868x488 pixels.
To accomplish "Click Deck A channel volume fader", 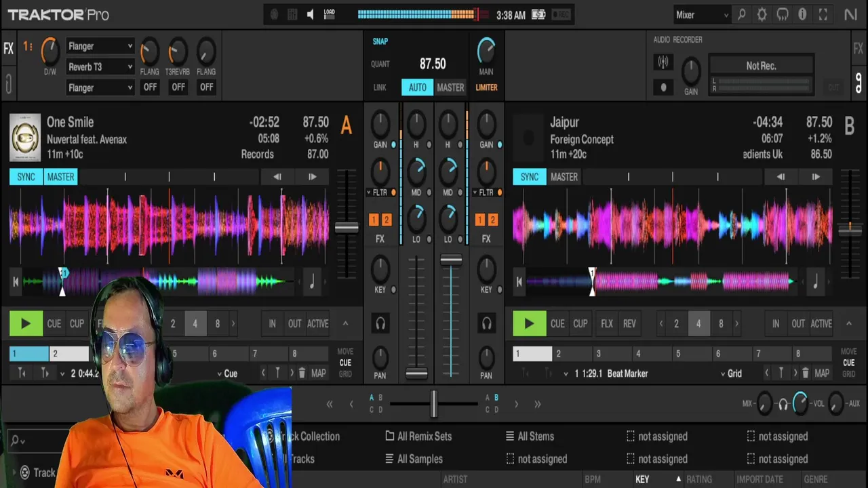I will [416, 373].
